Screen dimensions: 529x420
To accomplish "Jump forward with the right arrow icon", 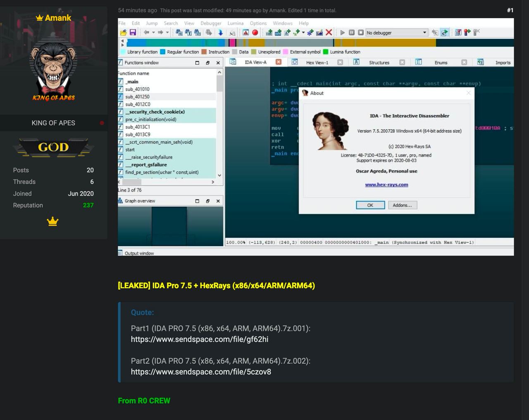I will click(x=160, y=33).
